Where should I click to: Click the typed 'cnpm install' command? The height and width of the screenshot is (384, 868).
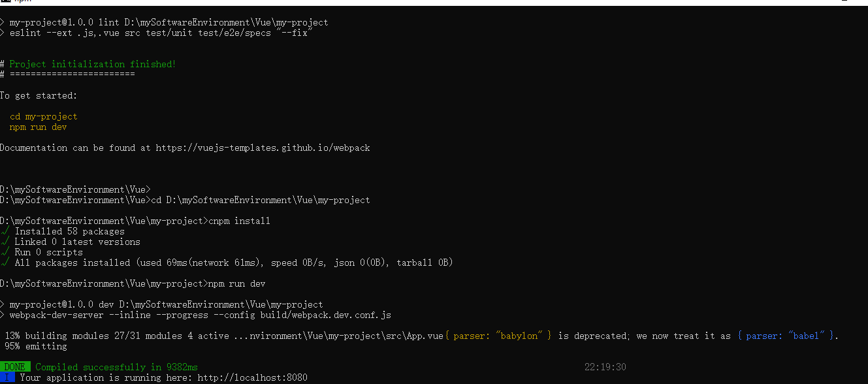[239, 221]
